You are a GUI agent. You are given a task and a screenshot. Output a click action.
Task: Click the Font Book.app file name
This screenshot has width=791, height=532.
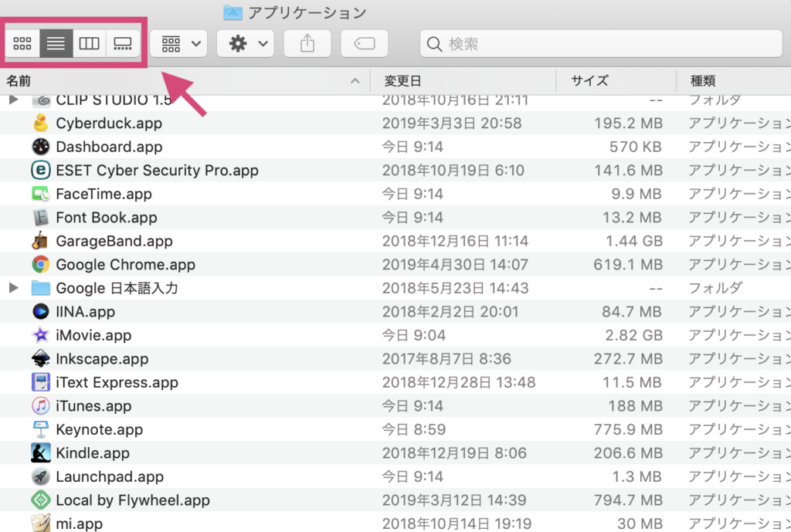(x=107, y=217)
